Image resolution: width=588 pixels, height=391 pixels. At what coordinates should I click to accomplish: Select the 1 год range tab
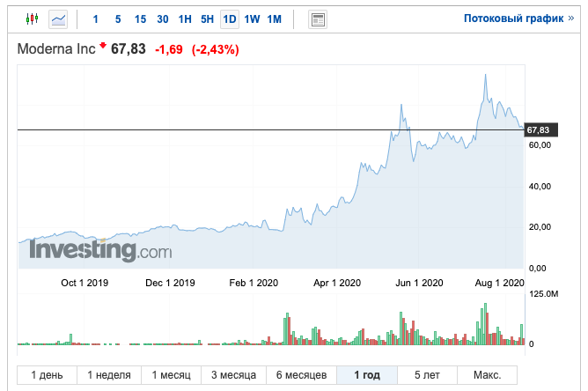click(x=367, y=375)
